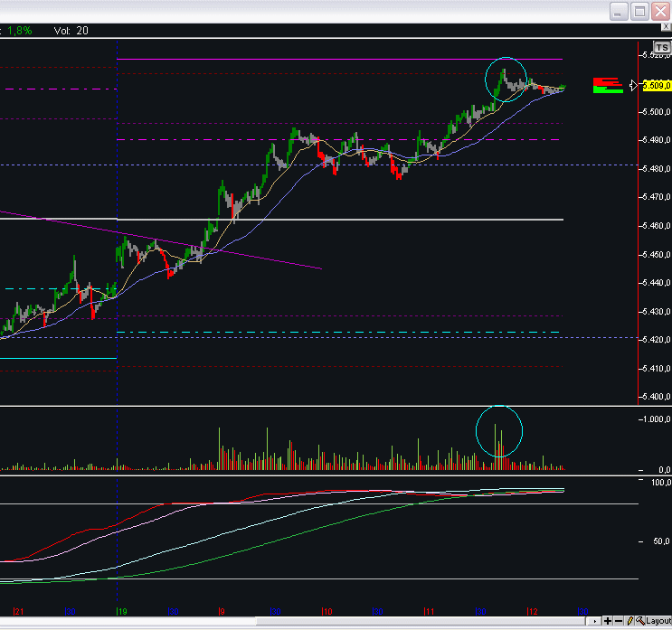Close the chart panel with small X
Image resolution: width=672 pixels, height=630 pixels.
tap(666, 28)
